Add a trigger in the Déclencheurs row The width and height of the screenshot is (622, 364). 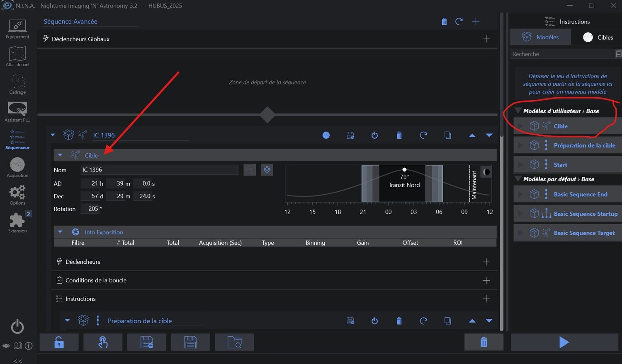click(486, 262)
